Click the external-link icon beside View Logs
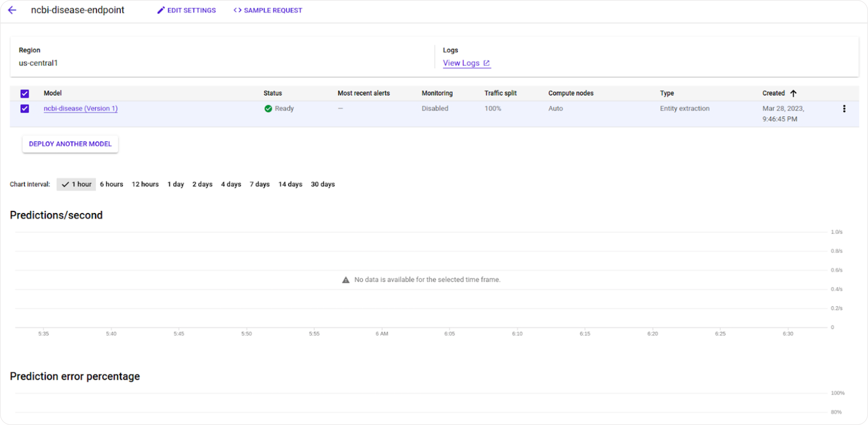The height and width of the screenshot is (425, 868). click(487, 63)
